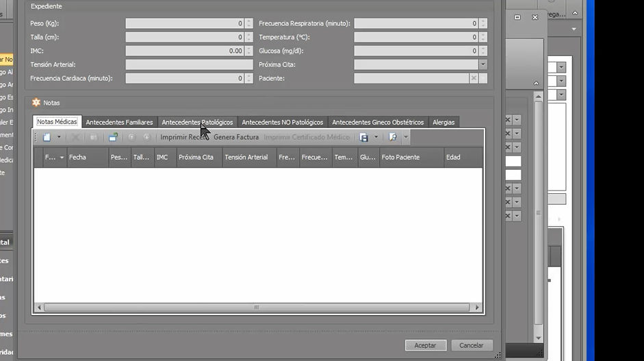The height and width of the screenshot is (361, 644).
Task: Click the delete X icon in notes toolbar
Action: pyautogui.click(x=75, y=137)
